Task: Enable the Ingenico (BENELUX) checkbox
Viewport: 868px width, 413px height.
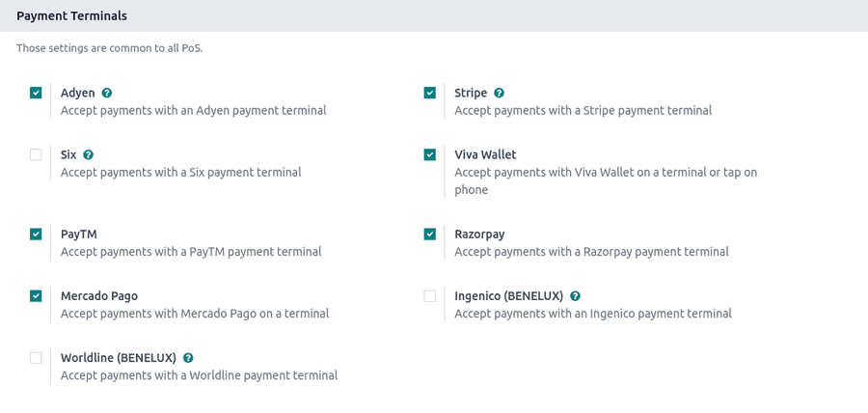Action: (430, 295)
